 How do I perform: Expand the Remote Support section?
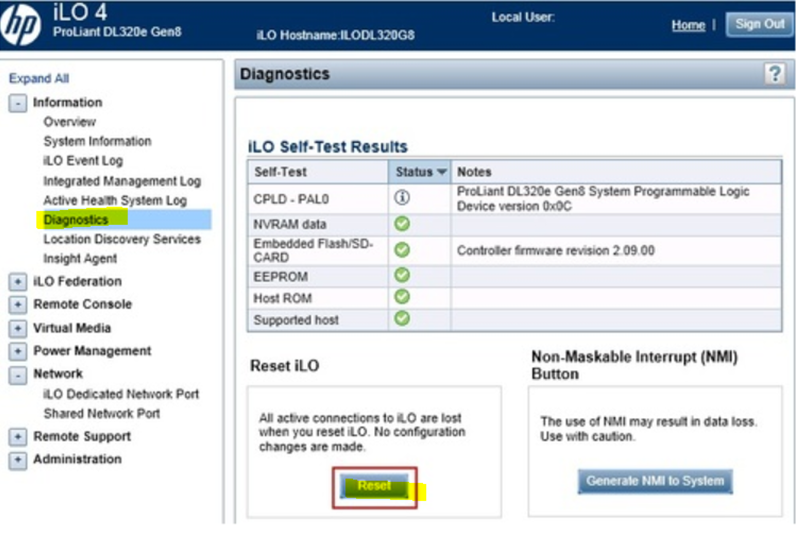click(18, 437)
